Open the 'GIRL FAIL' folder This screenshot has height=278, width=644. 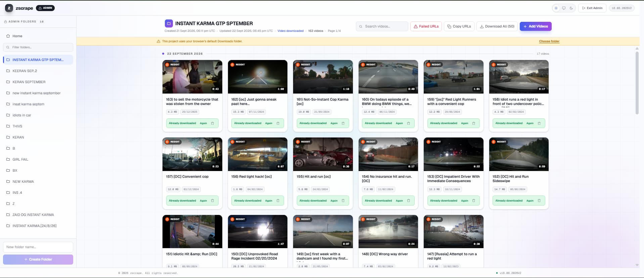pos(38,160)
